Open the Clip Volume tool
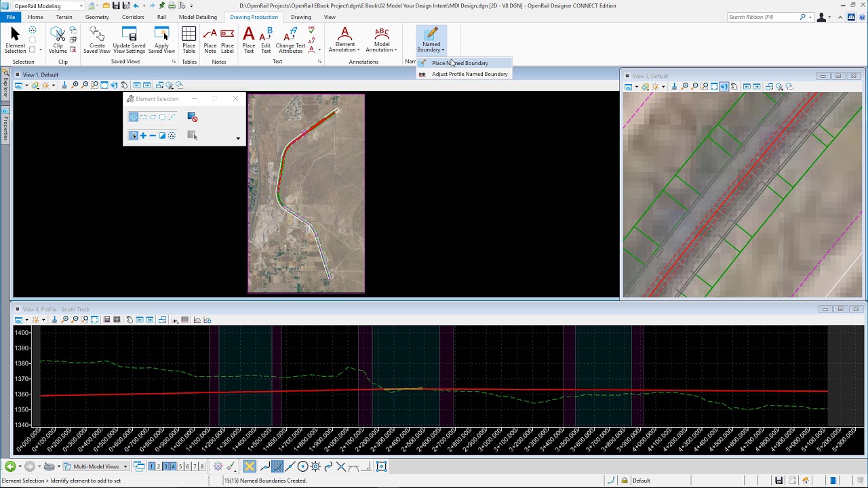This screenshot has width=868, height=488. point(58,41)
